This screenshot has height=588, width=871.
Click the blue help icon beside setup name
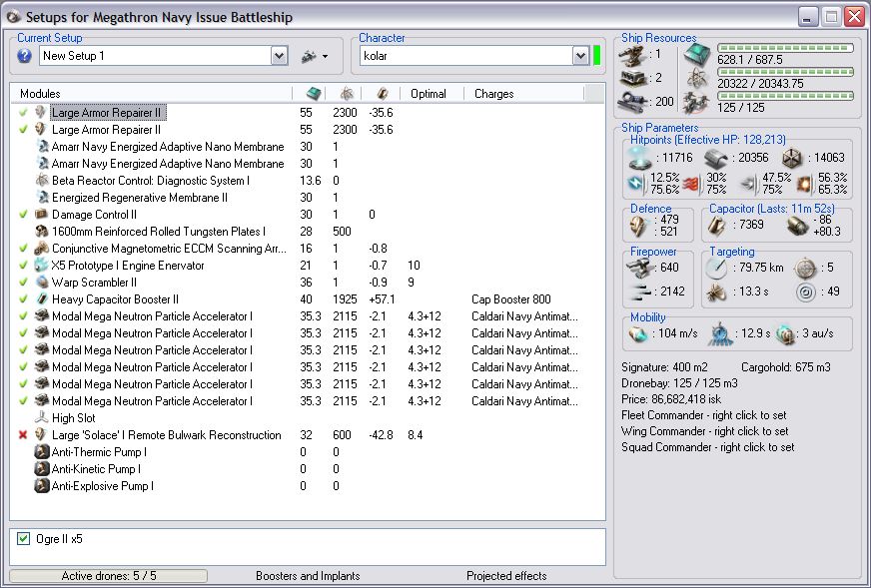[25, 56]
